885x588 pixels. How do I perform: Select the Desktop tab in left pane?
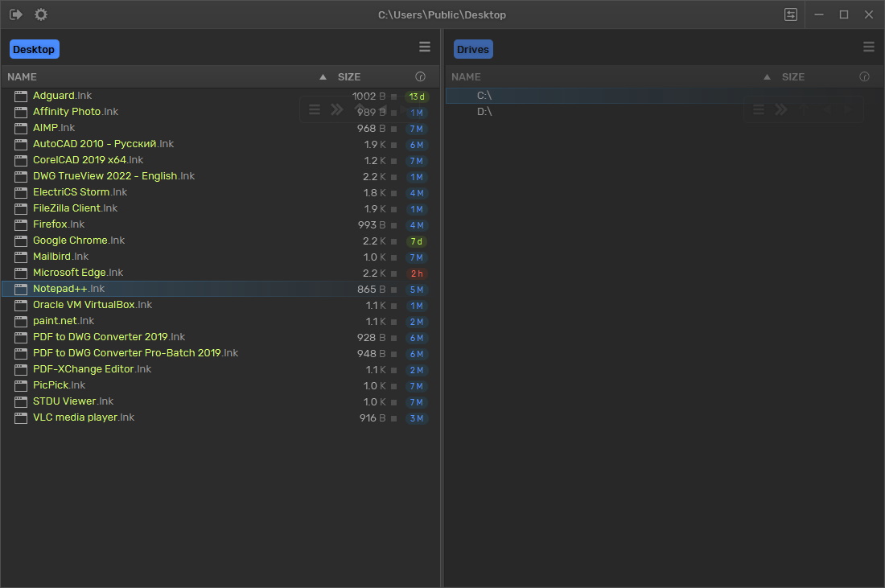coord(34,49)
